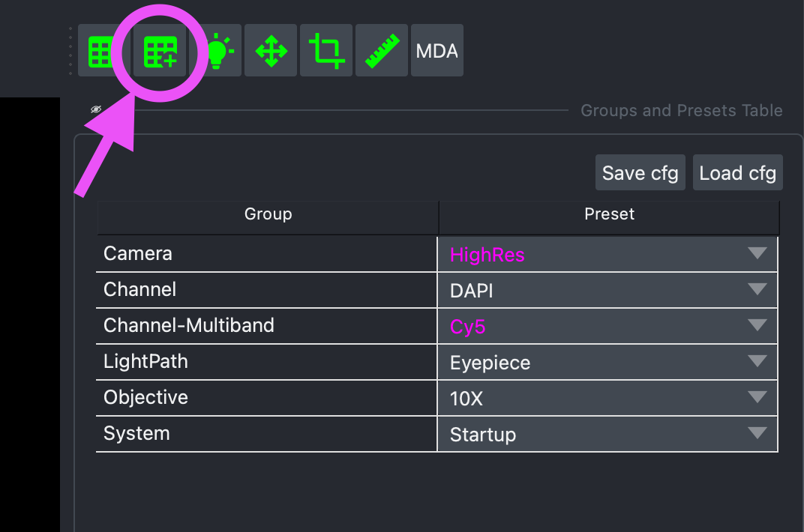Open the Camera preset dropdown showing HighRes
The image size is (804, 532).
tap(607, 255)
